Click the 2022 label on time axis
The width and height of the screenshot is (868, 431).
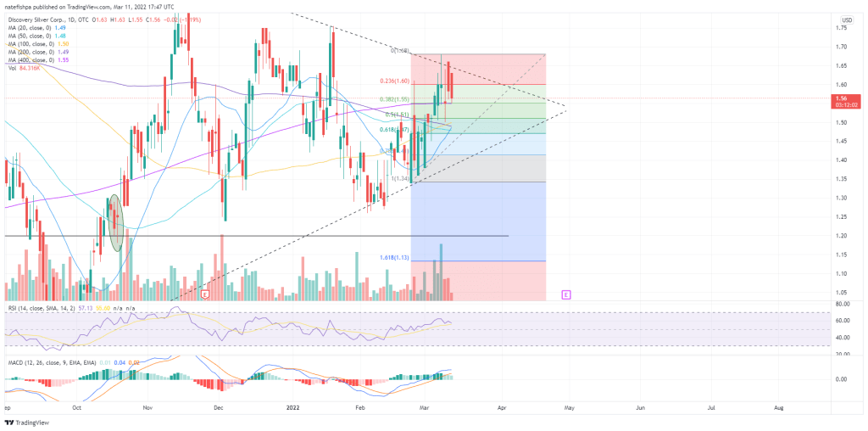pyautogui.click(x=290, y=407)
